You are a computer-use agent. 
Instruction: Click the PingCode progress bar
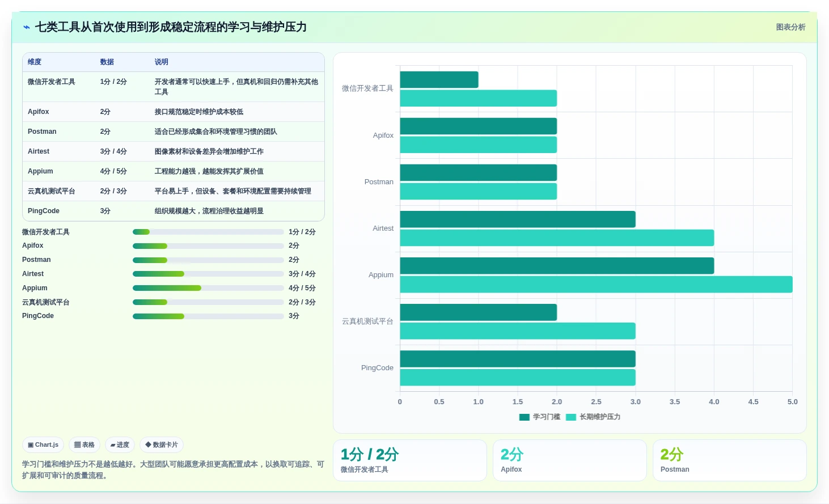208,316
